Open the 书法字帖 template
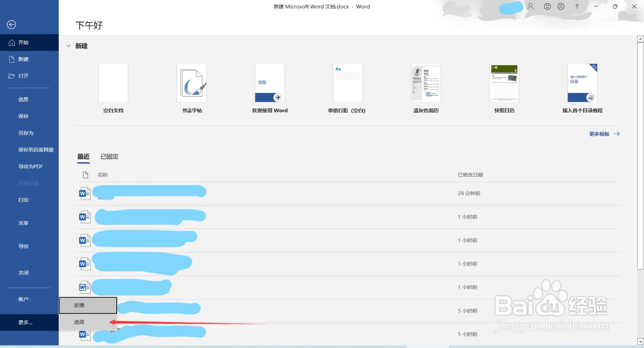The height and width of the screenshot is (348, 644). coord(192,88)
